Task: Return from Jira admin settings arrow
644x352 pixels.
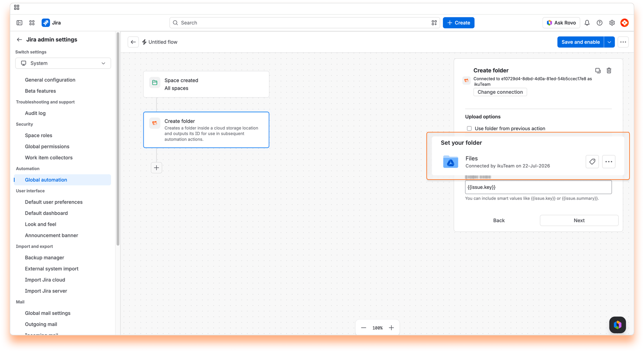Action: pyautogui.click(x=19, y=40)
